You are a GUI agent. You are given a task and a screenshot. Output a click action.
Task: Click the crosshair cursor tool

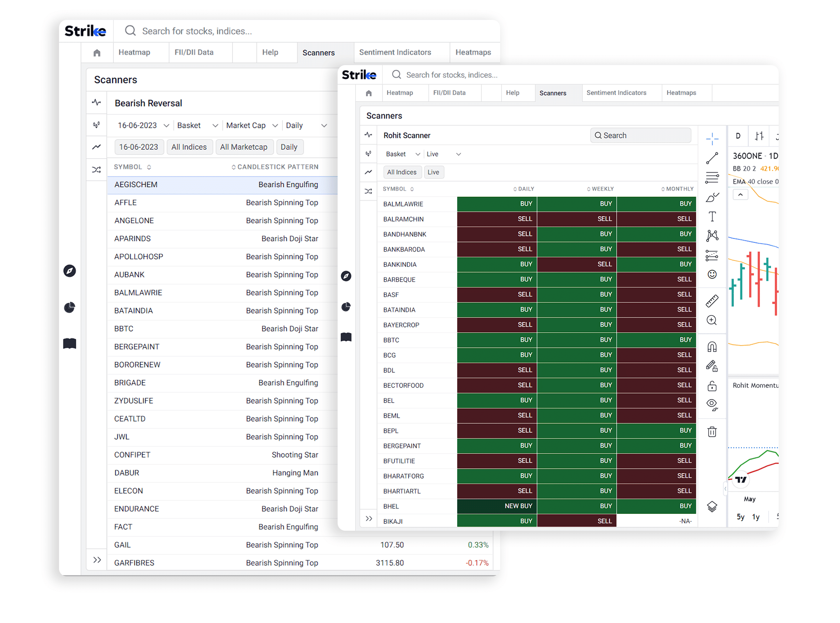pos(712,139)
